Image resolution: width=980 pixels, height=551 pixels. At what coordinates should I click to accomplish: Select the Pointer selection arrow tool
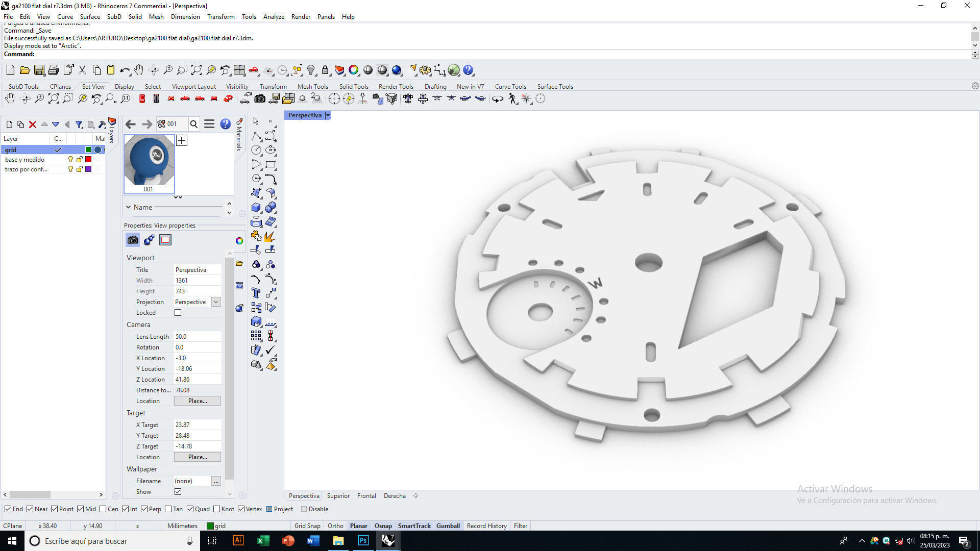(x=256, y=121)
